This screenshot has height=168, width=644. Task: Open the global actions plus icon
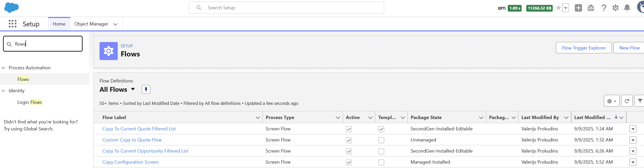[x=578, y=8]
